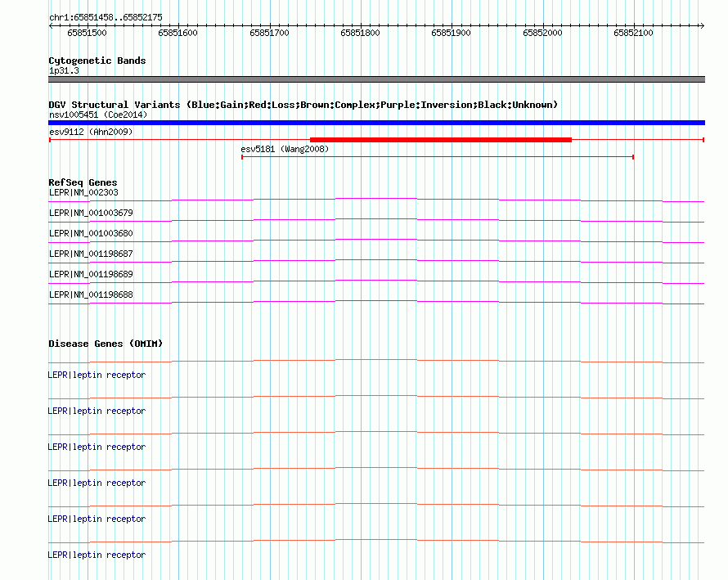This screenshot has height=580, width=728.
Task: Click the chr1:65851458..65852175 region label
Action: [106, 17]
